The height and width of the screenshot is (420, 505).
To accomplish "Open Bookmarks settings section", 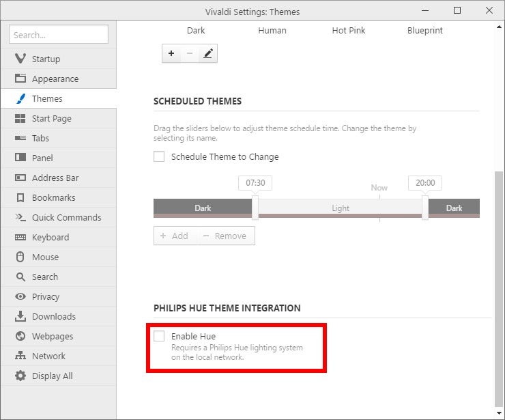I will [x=58, y=197].
